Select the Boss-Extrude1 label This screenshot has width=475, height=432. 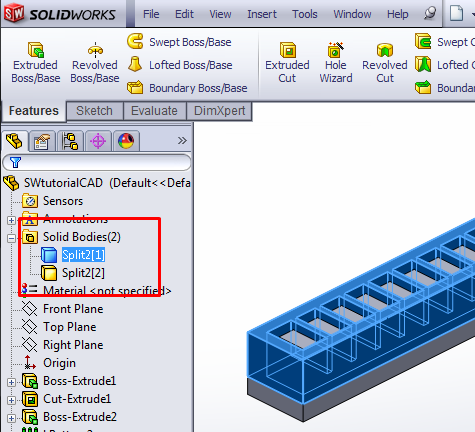[80, 381]
